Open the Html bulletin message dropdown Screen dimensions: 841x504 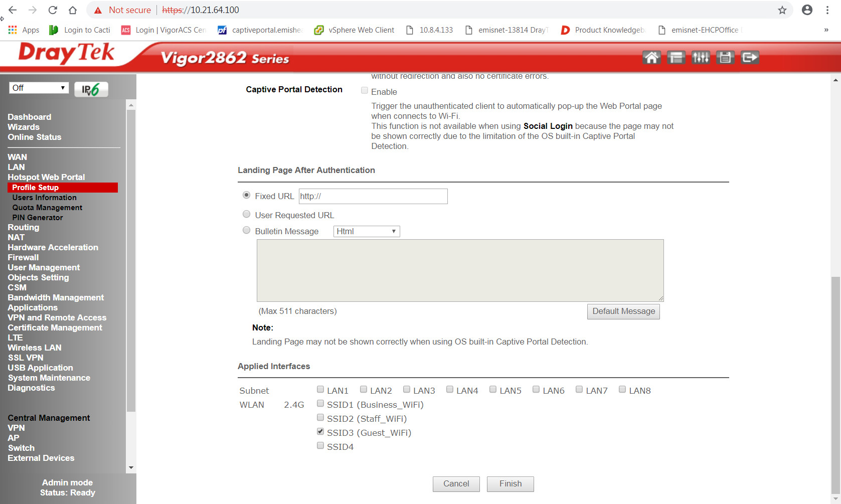click(367, 231)
